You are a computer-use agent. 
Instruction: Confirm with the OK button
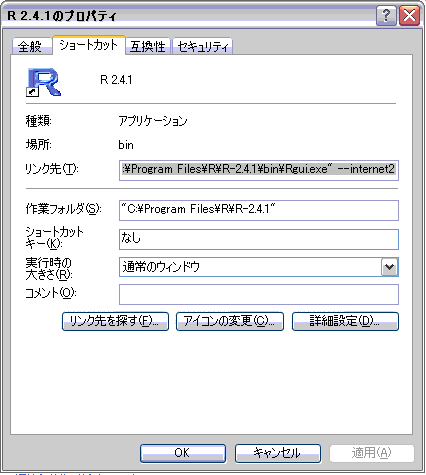(183, 453)
